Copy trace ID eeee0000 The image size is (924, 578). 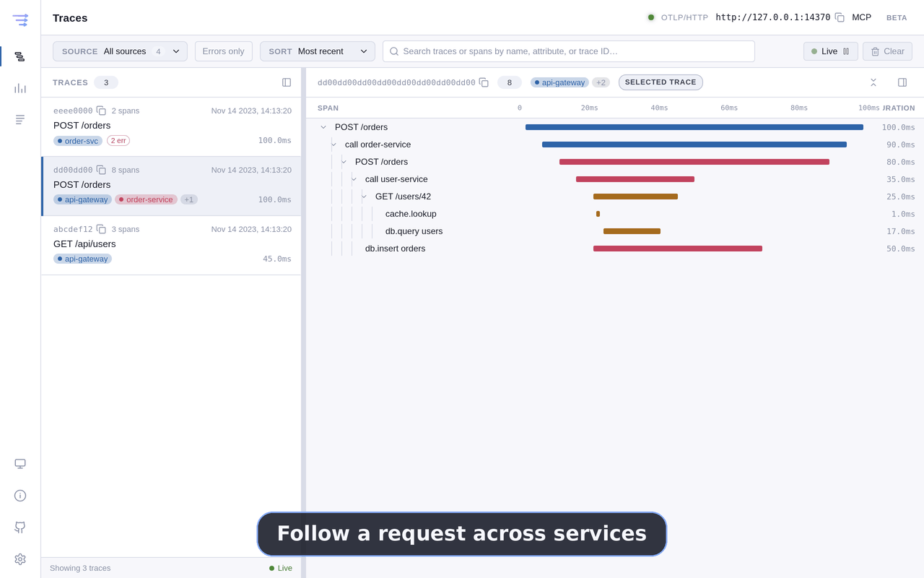101,111
